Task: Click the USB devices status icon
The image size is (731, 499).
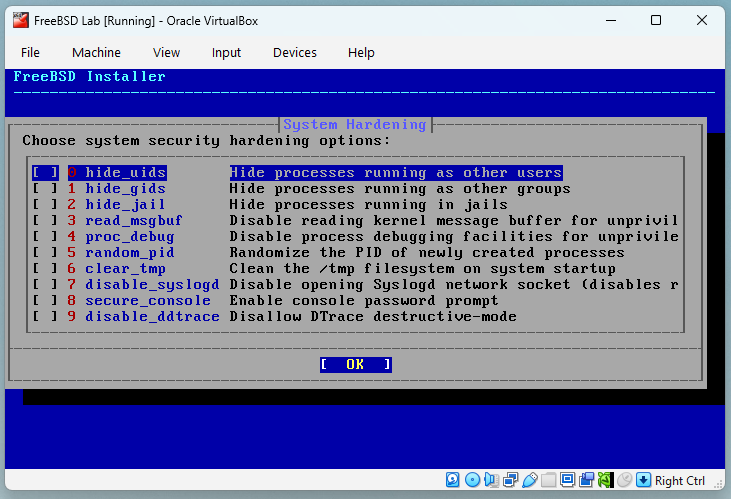Action: [530, 480]
